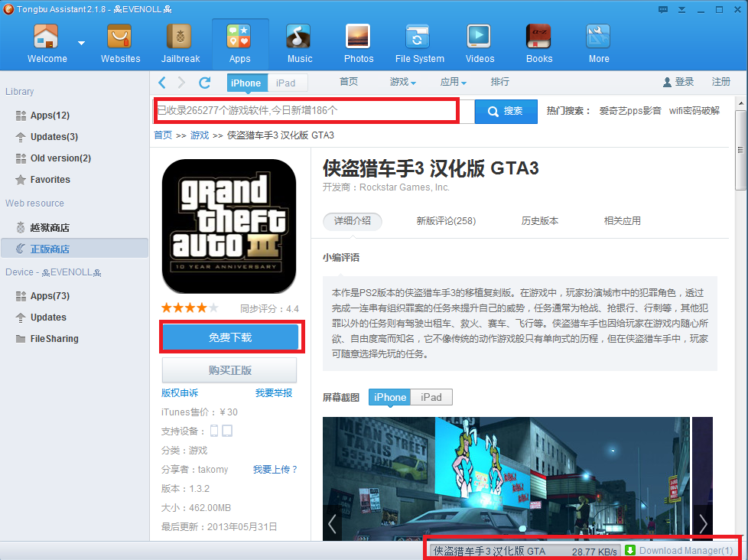Open the 排行 ranking menu
This screenshot has width=748, height=560.
[500, 82]
